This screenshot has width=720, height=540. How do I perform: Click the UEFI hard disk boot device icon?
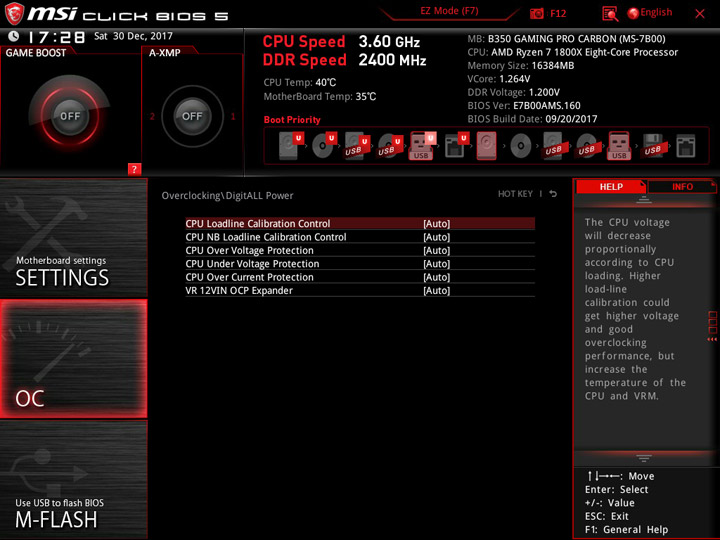click(291, 146)
